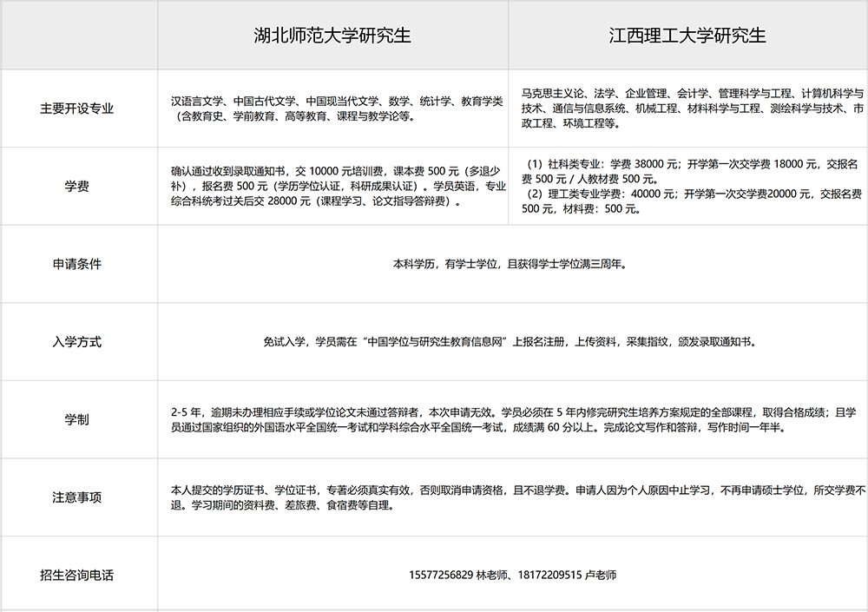Select the 招生咨询电话 row label
This screenshot has height=612, width=868.
coord(77,575)
